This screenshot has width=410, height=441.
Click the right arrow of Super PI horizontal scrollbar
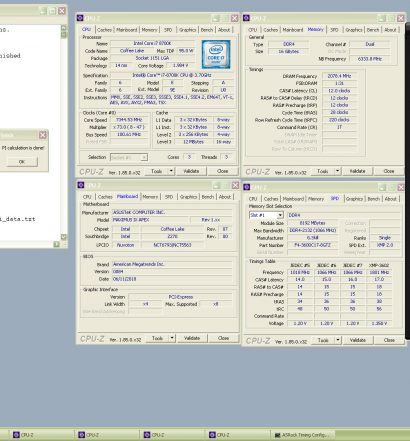point(57,244)
